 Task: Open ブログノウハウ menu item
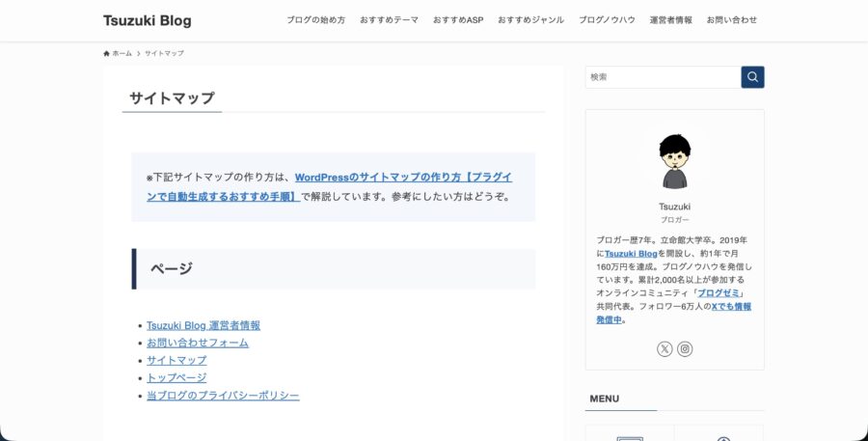607,20
